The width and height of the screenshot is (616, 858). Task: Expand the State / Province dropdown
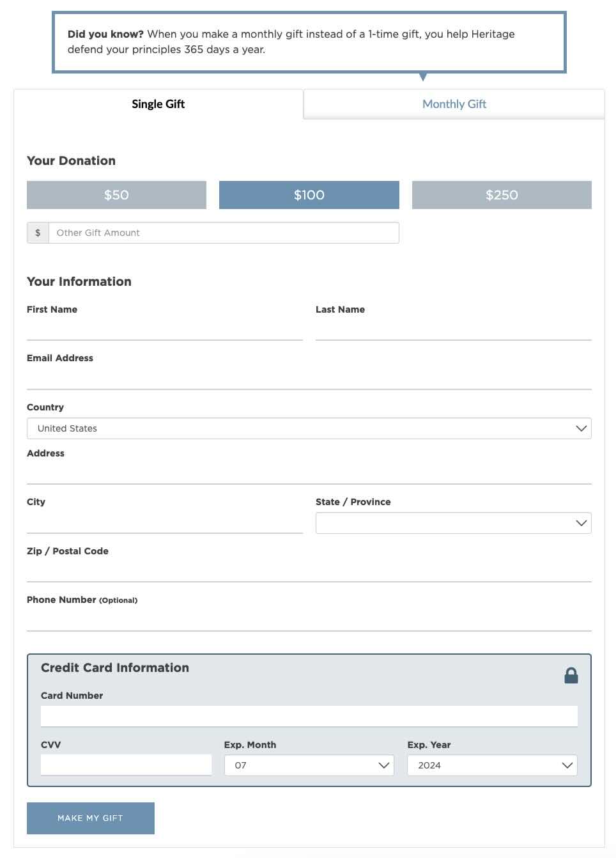454,523
